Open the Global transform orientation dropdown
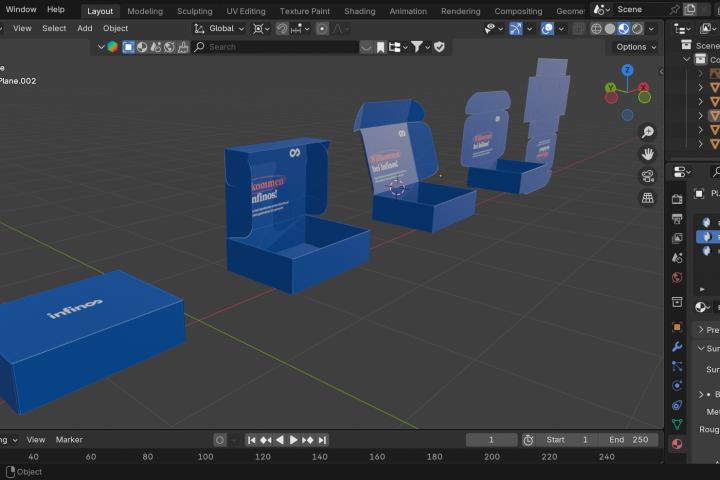Screen dimensions: 720x480 [219, 28]
